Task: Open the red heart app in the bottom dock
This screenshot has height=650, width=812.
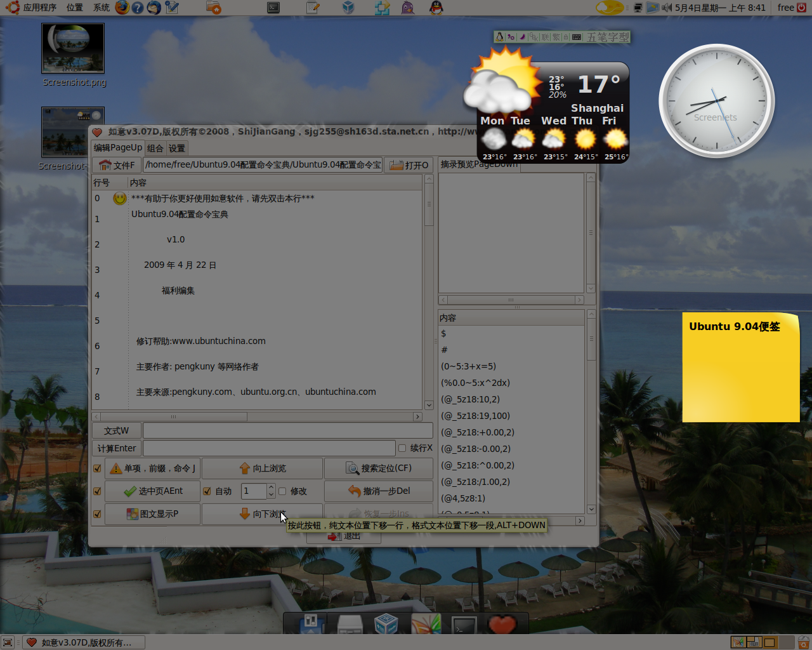Action: point(502,625)
